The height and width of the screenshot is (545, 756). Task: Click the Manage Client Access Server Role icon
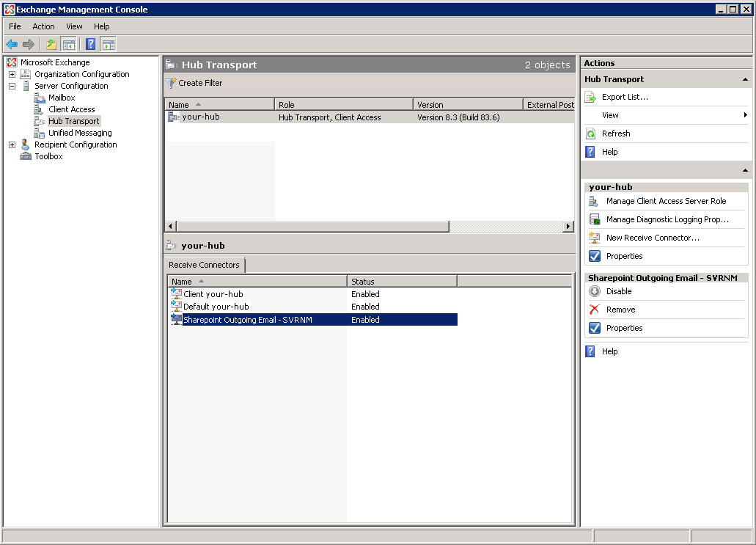tap(594, 201)
